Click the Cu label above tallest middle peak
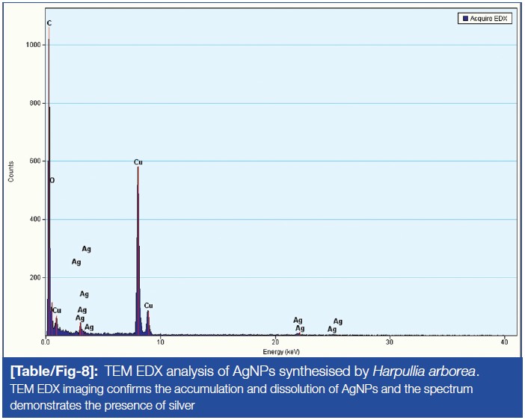Viewport: 525px width, 420px height. 138,162
